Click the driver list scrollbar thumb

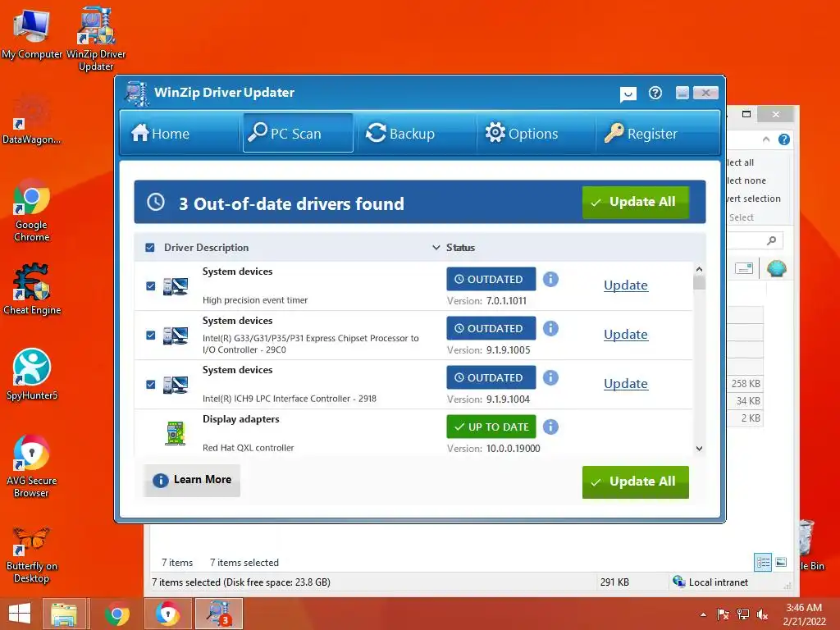click(x=699, y=282)
